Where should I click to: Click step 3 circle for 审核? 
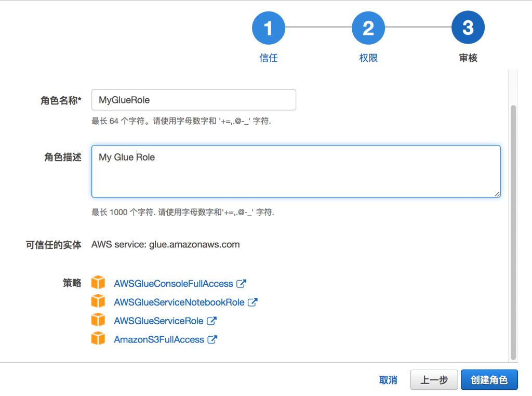click(x=468, y=28)
